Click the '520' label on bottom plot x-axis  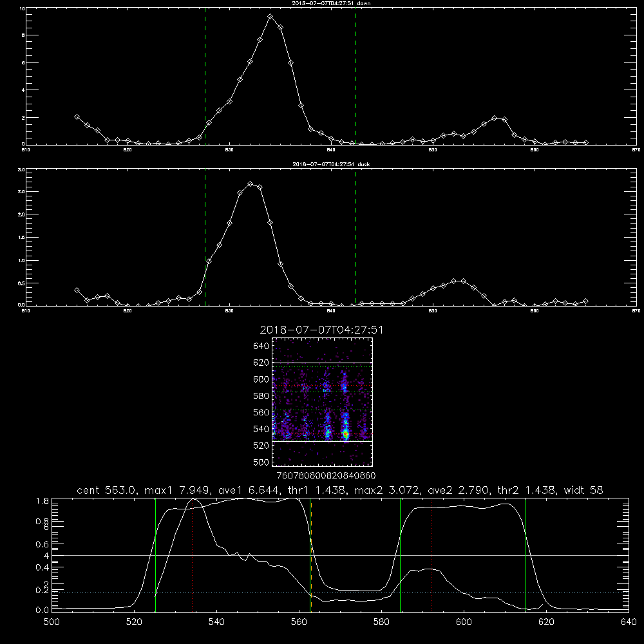pos(134,622)
